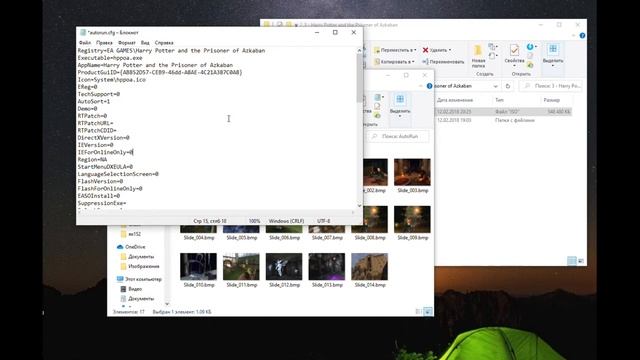Open OneDrive in the AutoRun sidebar
Viewport: 640px width, 360px height.
(131, 247)
